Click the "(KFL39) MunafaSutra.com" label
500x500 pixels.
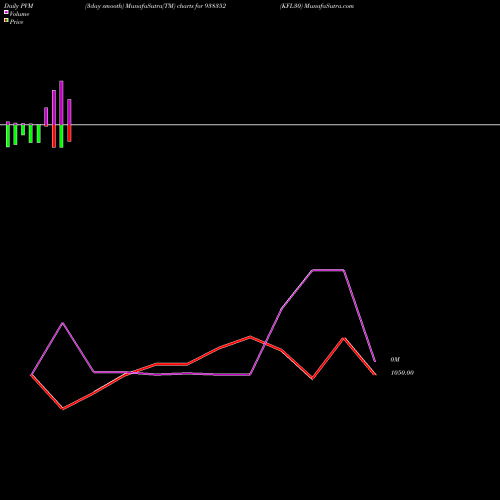(317, 6)
